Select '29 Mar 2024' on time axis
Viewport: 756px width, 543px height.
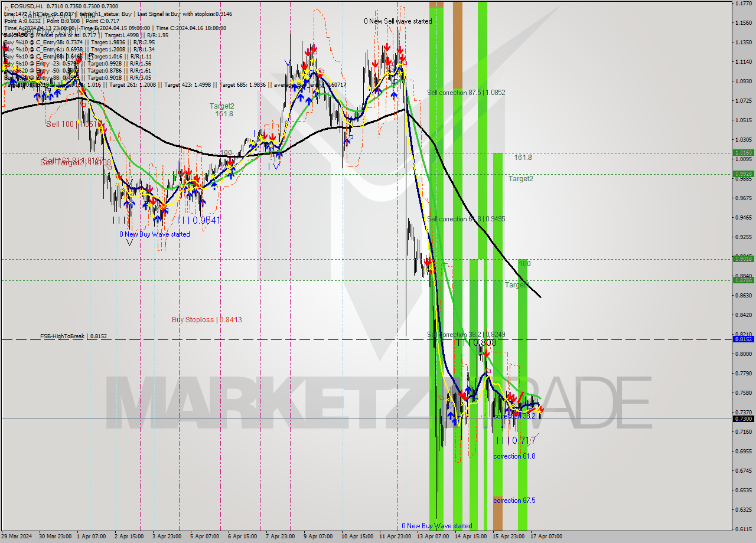tap(17, 537)
